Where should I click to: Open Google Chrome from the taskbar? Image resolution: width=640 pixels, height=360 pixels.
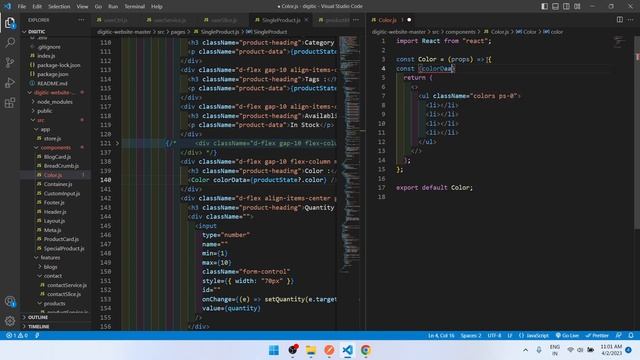coord(366,350)
